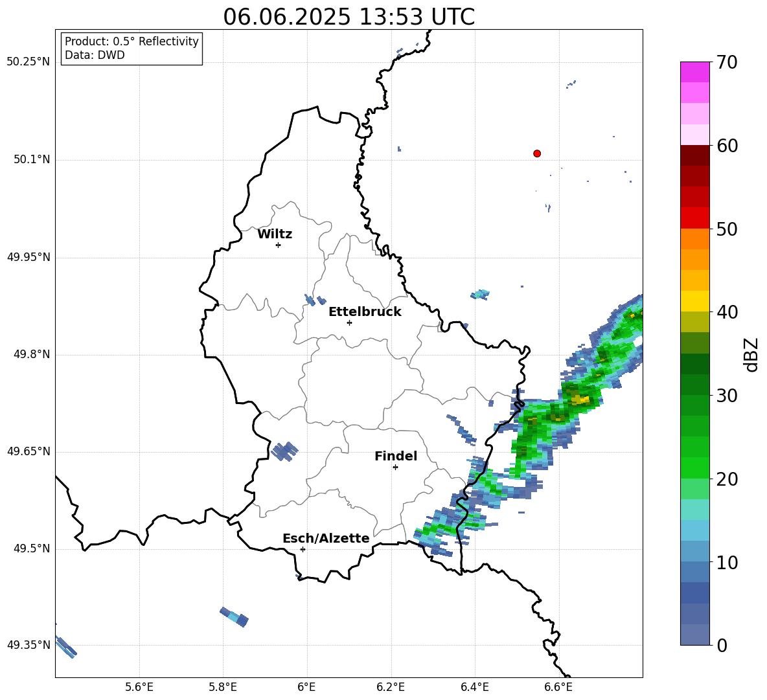Click the Findel station label
Viewport: 767px width, 700px height.
click(396, 456)
